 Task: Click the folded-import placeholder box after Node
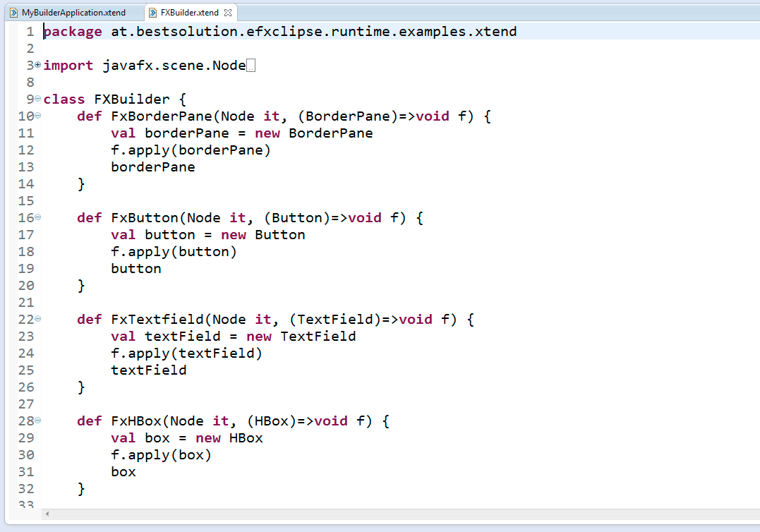251,66
